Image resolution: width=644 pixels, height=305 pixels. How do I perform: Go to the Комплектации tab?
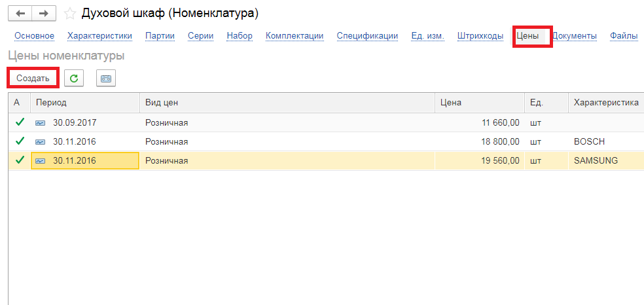295,36
